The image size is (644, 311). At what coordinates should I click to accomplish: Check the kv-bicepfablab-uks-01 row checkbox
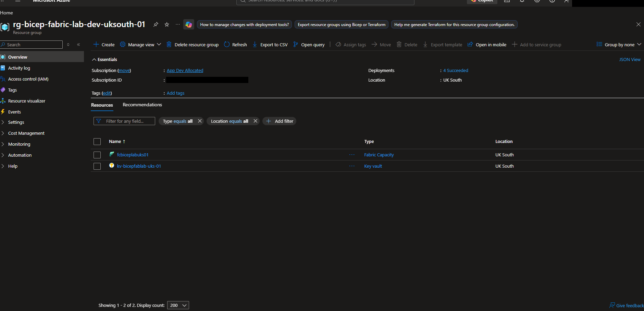[97, 166]
